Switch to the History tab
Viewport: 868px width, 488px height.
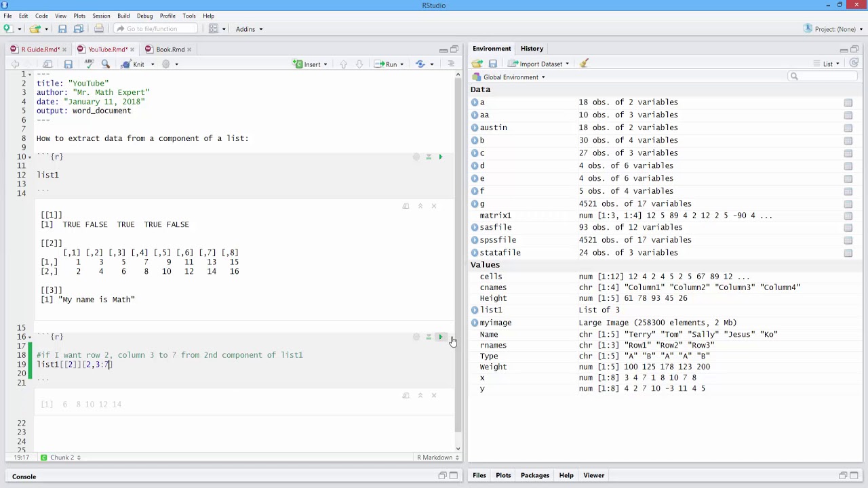532,49
